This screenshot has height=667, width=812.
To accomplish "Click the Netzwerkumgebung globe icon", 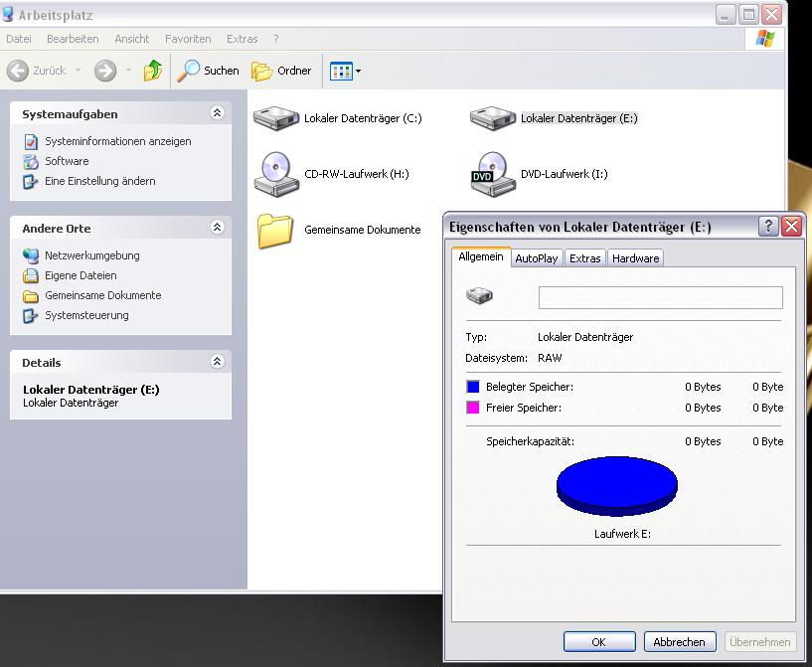I will [x=31, y=255].
